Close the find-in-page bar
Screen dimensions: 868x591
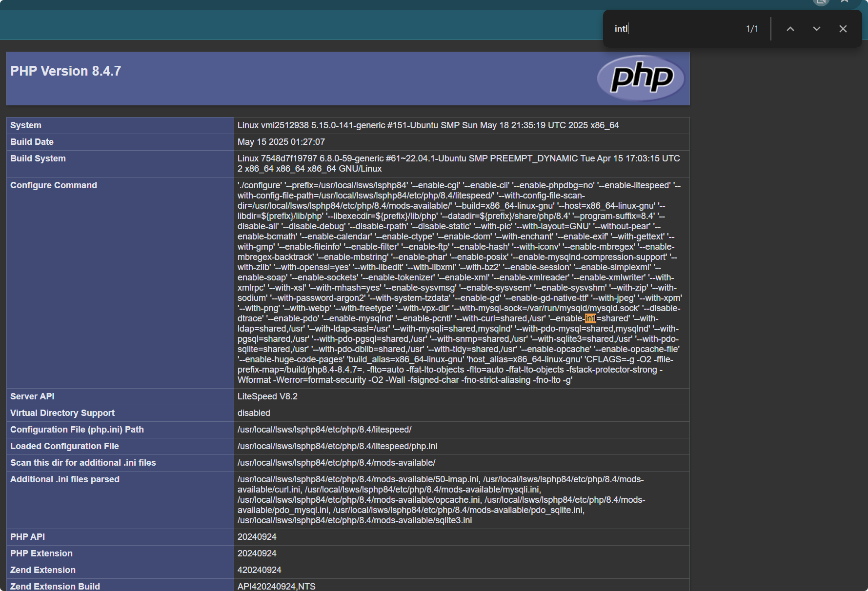click(843, 29)
